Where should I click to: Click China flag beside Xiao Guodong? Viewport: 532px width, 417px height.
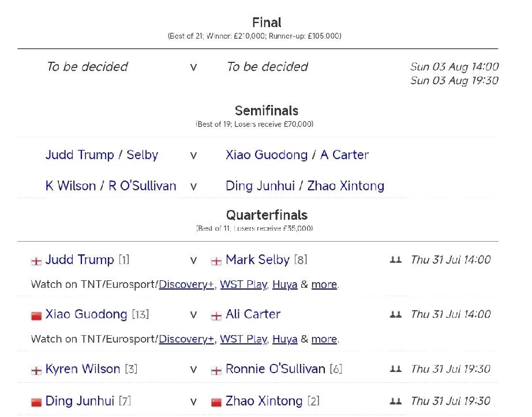click(36, 316)
